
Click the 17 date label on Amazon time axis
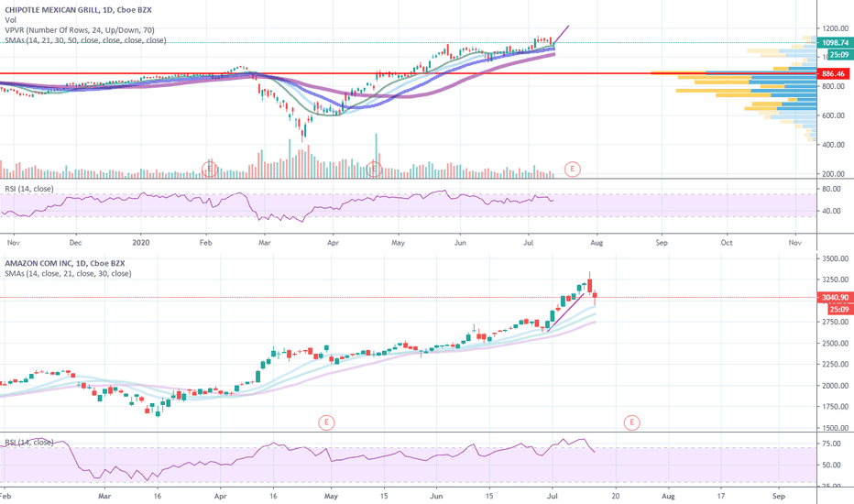[x=721, y=497]
